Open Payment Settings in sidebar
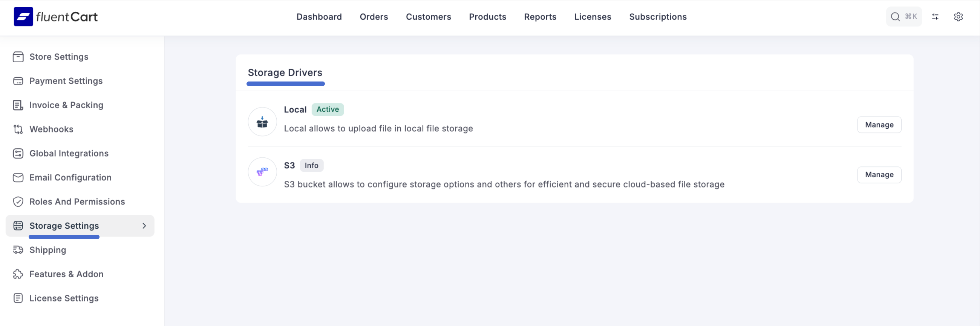This screenshot has height=326, width=980. click(66, 81)
